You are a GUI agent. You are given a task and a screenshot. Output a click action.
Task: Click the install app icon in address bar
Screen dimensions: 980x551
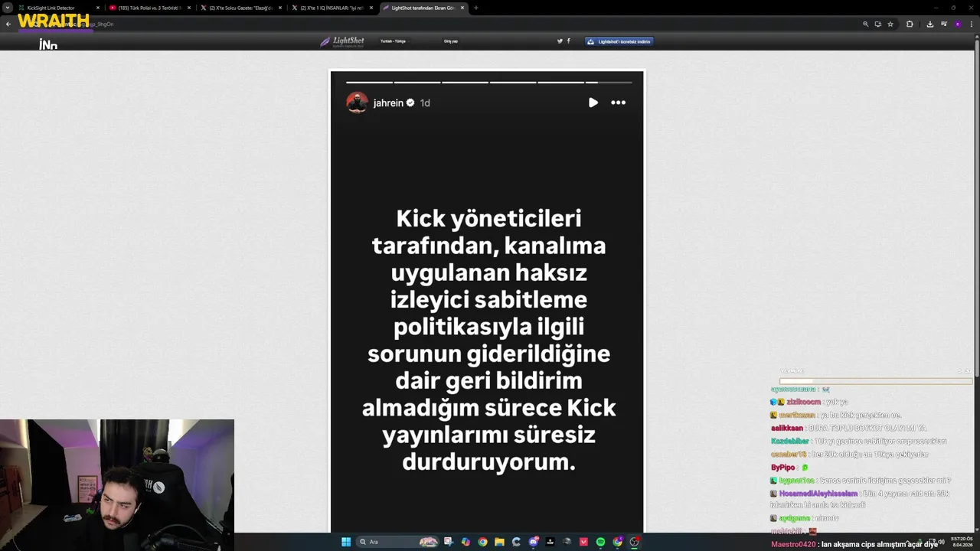click(878, 24)
